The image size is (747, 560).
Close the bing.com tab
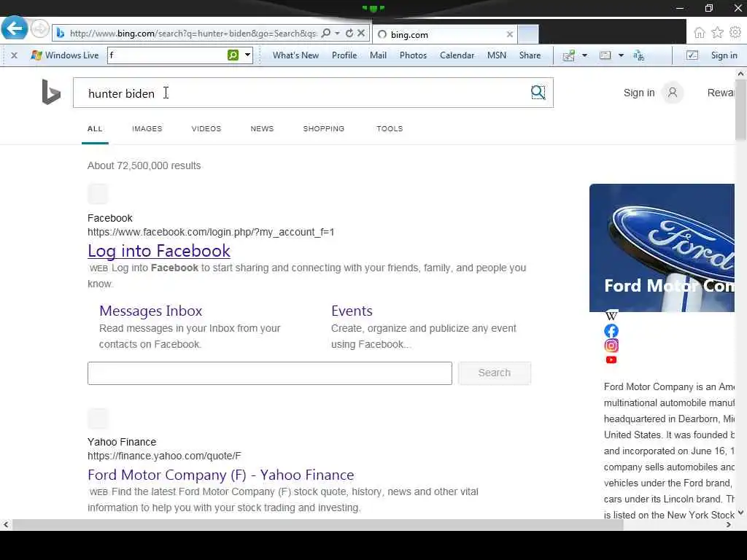click(x=509, y=34)
